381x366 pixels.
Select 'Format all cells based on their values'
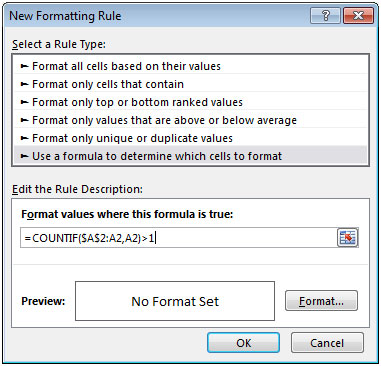pyautogui.click(x=190, y=66)
